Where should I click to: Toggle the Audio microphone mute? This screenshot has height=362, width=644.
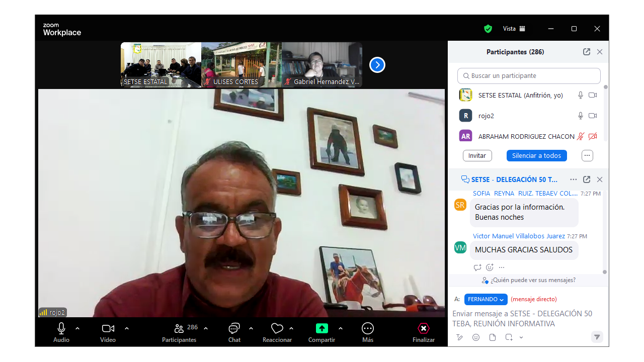(61, 328)
